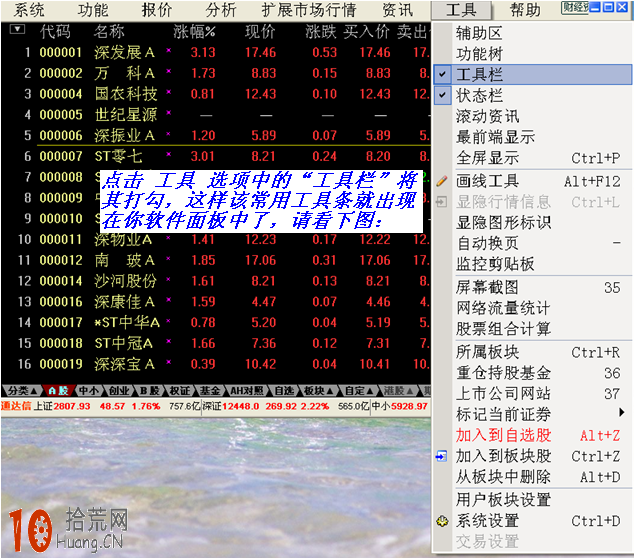Switch to the 中小 tab
This screenshot has height=559, width=640.
click(x=89, y=391)
